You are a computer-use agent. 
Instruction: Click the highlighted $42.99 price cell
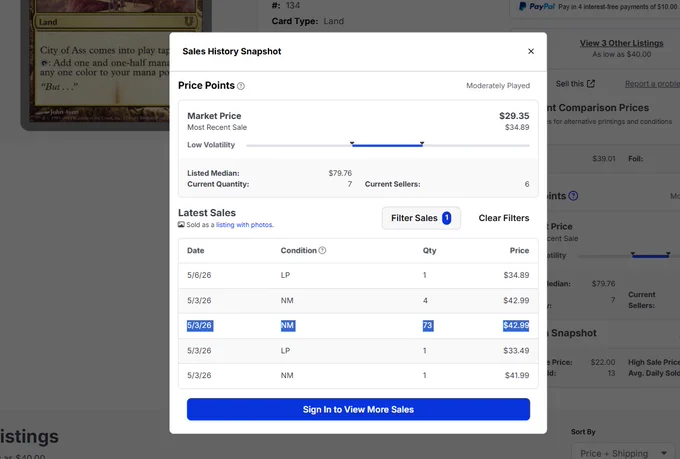point(516,325)
